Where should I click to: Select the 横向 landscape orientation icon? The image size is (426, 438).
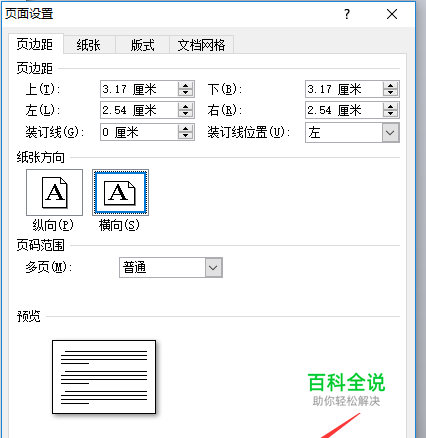[120, 192]
